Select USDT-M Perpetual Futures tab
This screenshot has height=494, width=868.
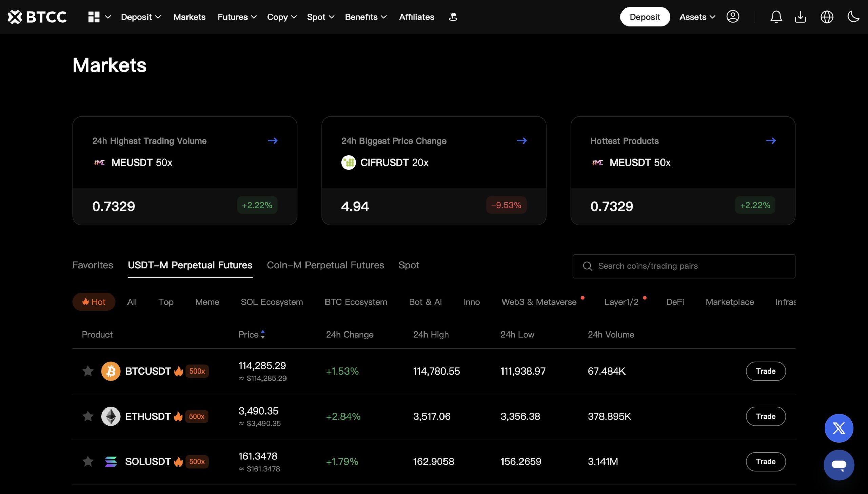pyautogui.click(x=190, y=265)
